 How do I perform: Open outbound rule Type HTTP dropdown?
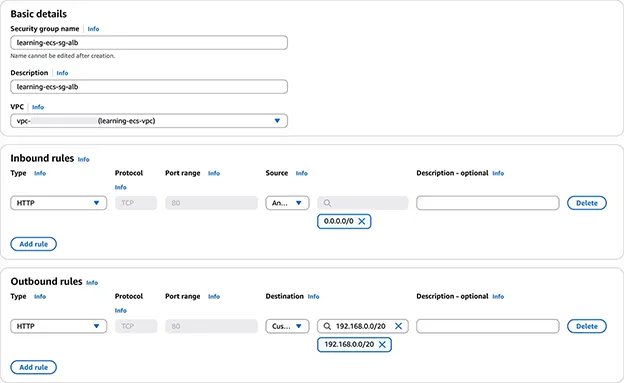pyautogui.click(x=58, y=326)
